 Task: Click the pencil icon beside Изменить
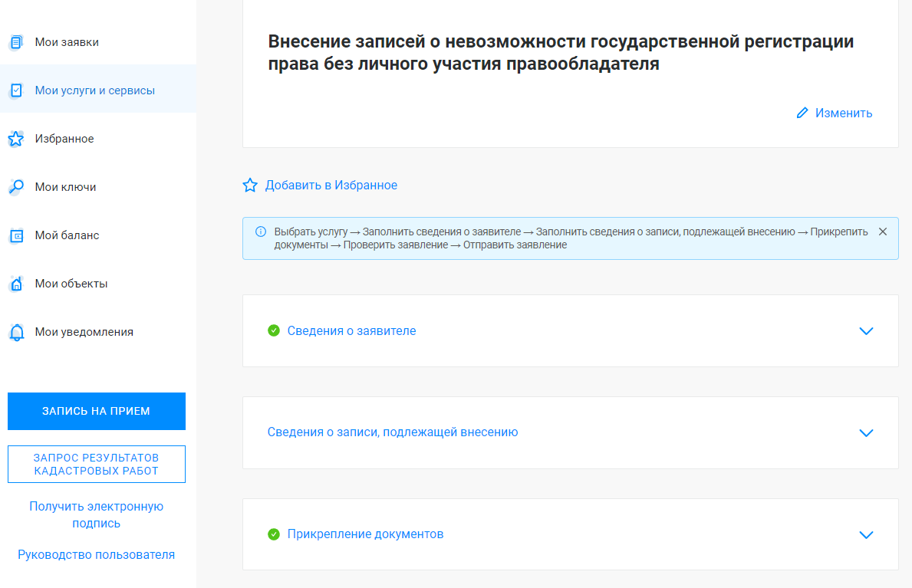[802, 113]
